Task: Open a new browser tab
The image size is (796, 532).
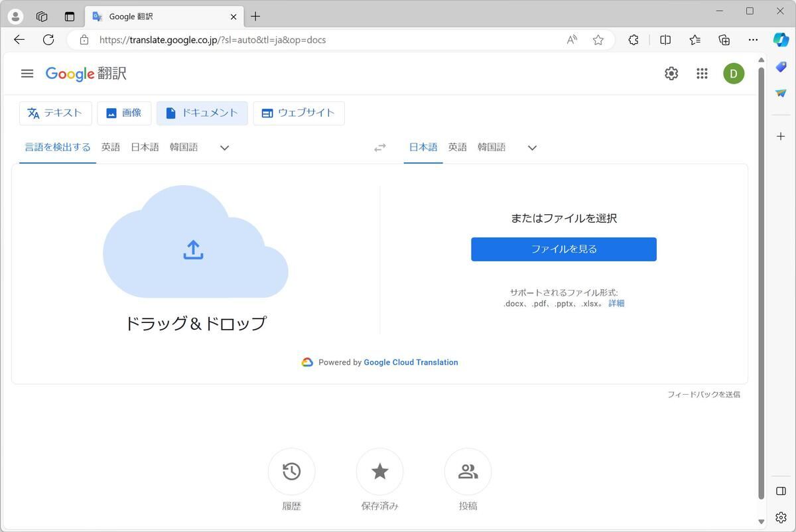Action: click(x=255, y=17)
